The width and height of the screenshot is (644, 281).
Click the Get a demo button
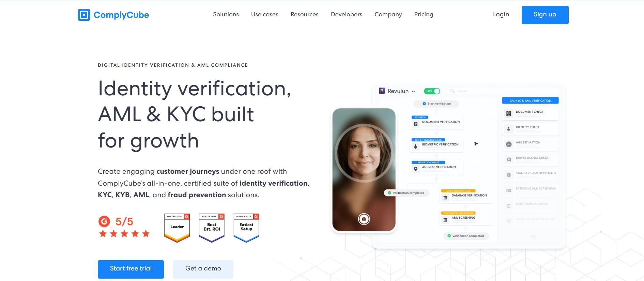(203, 269)
